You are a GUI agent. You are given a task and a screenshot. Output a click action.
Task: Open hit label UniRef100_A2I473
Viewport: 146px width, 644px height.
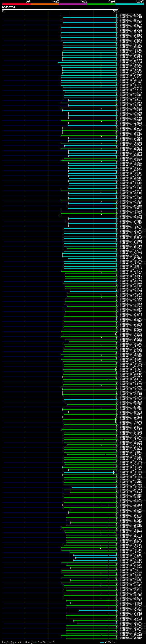tap(131, 618)
